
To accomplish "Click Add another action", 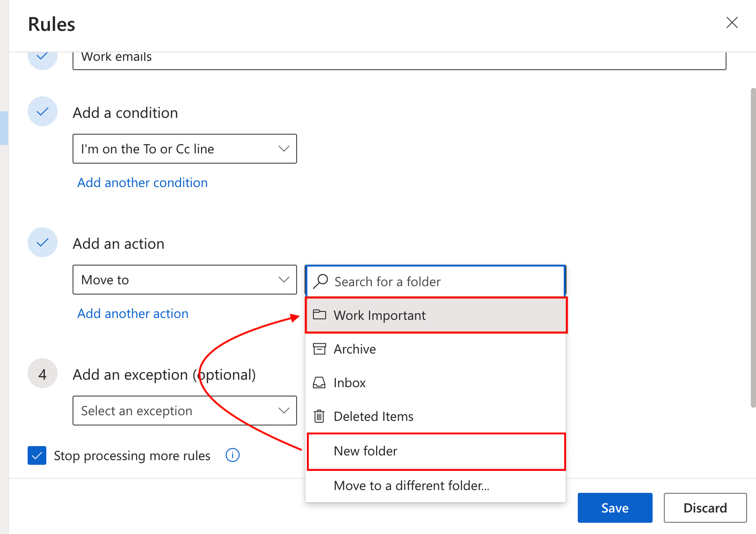I will click(132, 313).
